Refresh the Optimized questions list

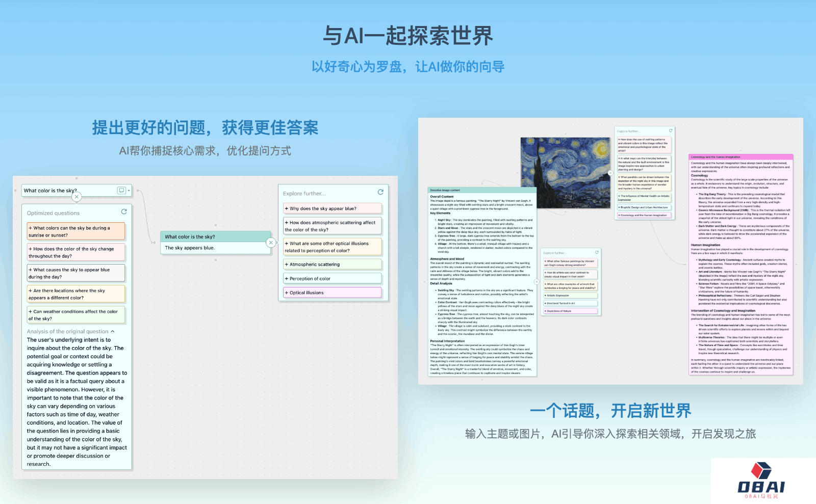pos(123,211)
